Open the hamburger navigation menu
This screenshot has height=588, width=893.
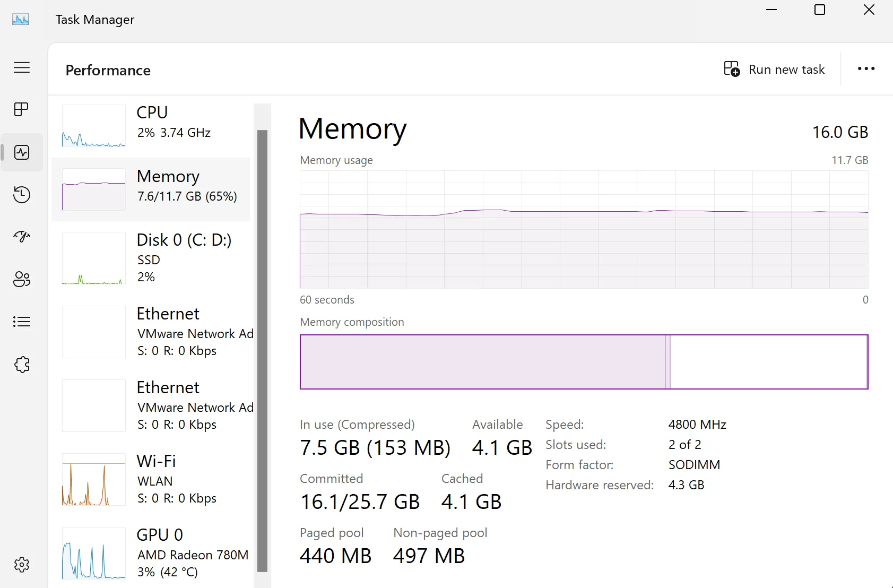[22, 67]
